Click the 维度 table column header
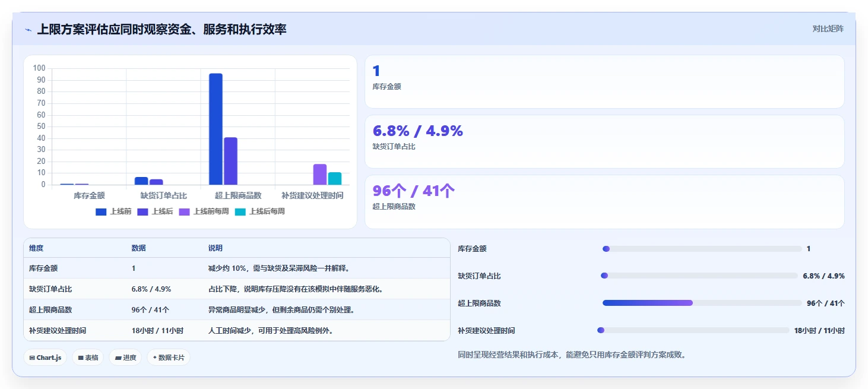Viewport: 868px width, 389px height. click(x=36, y=248)
